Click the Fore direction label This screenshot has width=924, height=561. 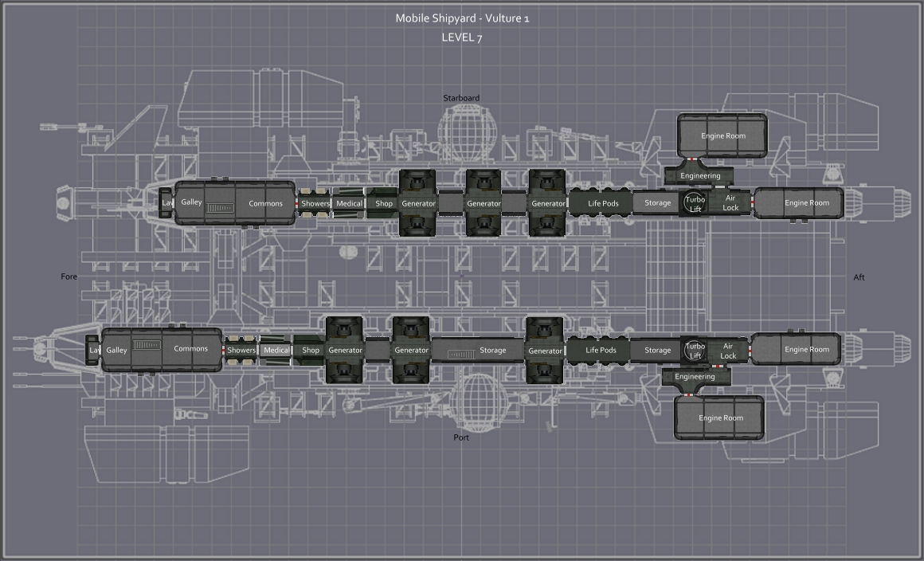(x=69, y=277)
